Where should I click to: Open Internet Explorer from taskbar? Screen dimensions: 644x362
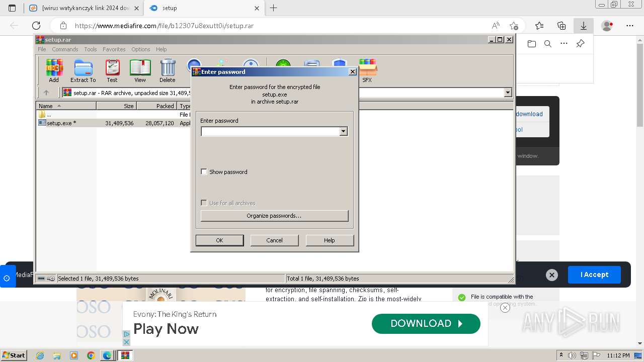[x=40, y=355]
